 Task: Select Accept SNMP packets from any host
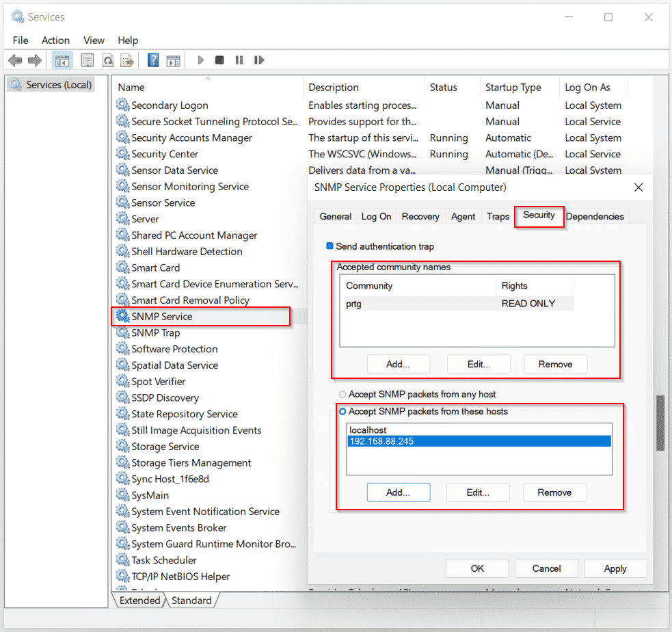342,395
